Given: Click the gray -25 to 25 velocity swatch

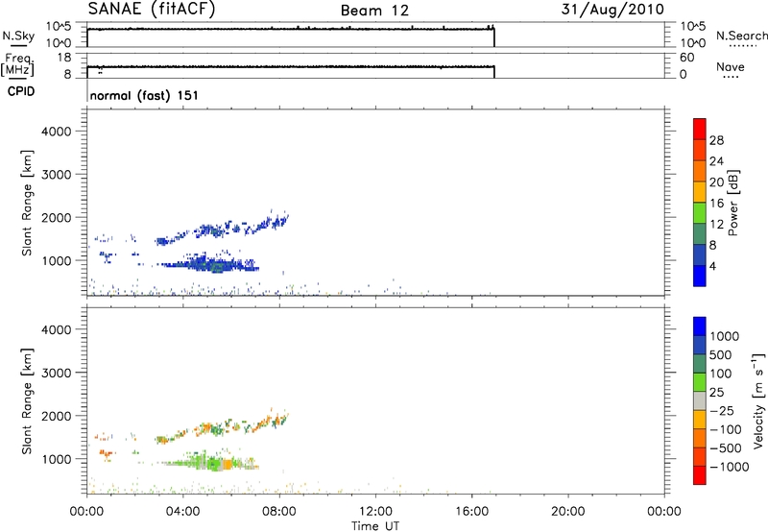Looking at the screenshot, I should (700, 400).
